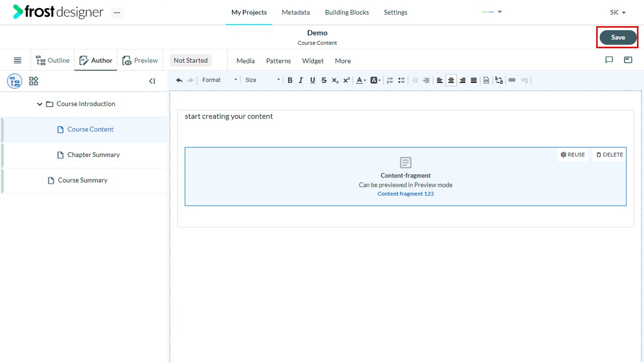Click the Insert Link icon
This screenshot has height=362, width=644.
click(x=512, y=80)
